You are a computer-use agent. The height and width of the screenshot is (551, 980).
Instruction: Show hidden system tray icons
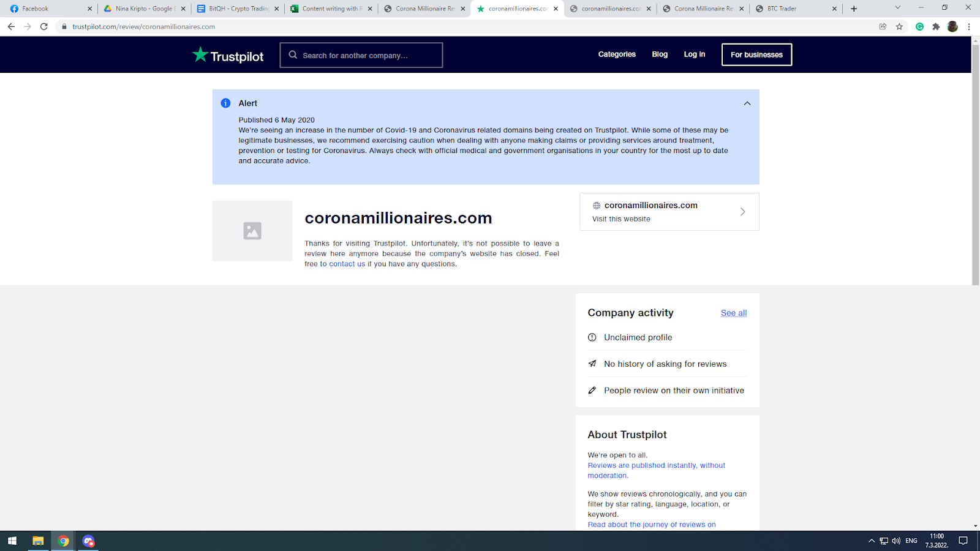(x=872, y=541)
